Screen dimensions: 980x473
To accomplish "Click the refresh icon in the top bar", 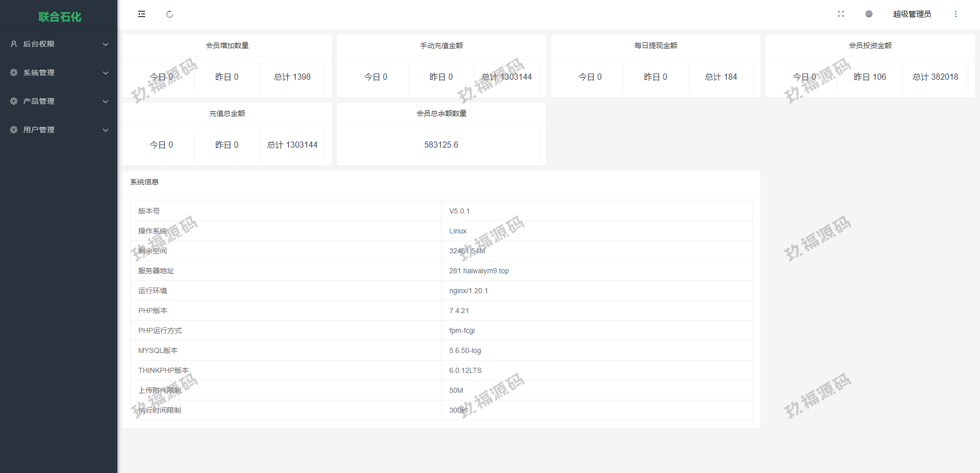I will click(169, 14).
